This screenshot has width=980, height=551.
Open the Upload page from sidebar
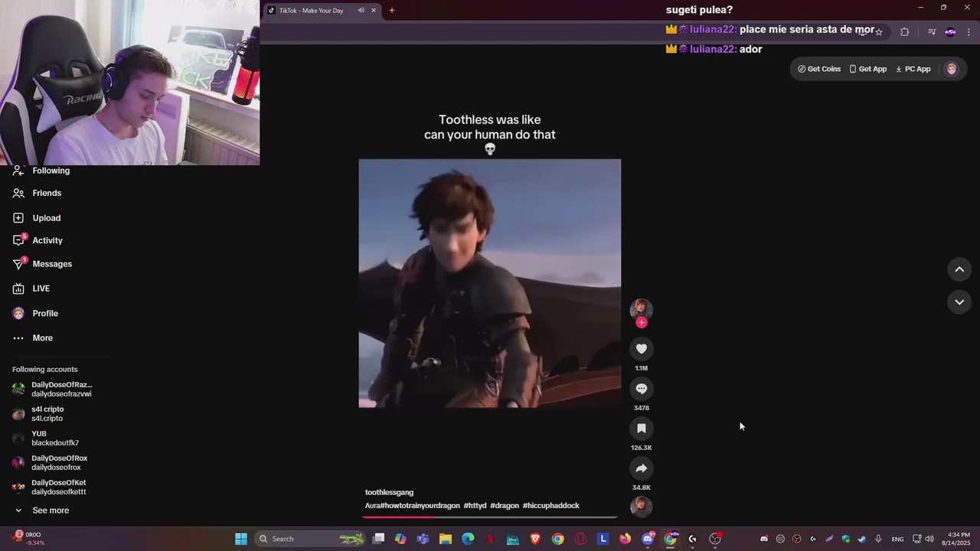click(x=37, y=218)
